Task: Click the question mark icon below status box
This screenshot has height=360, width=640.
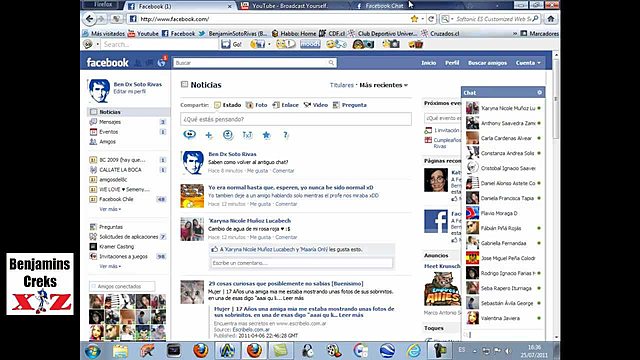Action: click(286, 135)
